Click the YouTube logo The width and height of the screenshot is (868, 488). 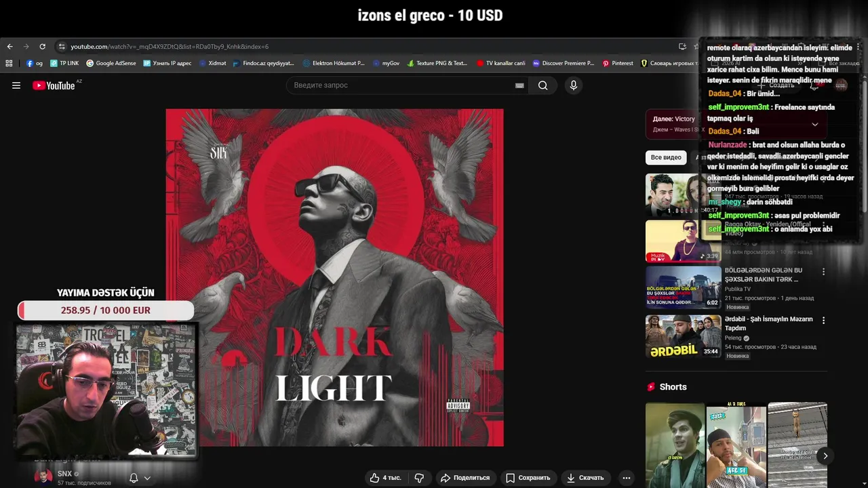point(54,85)
